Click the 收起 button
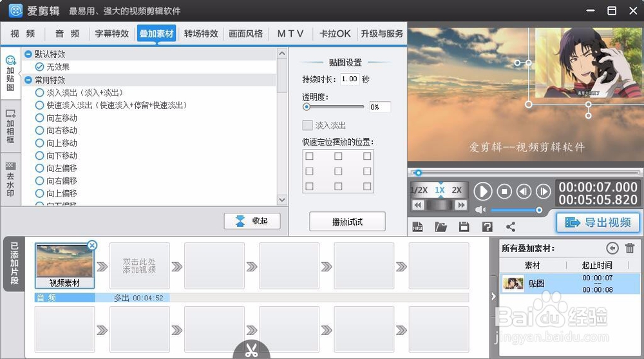The image size is (644, 359). click(x=252, y=221)
